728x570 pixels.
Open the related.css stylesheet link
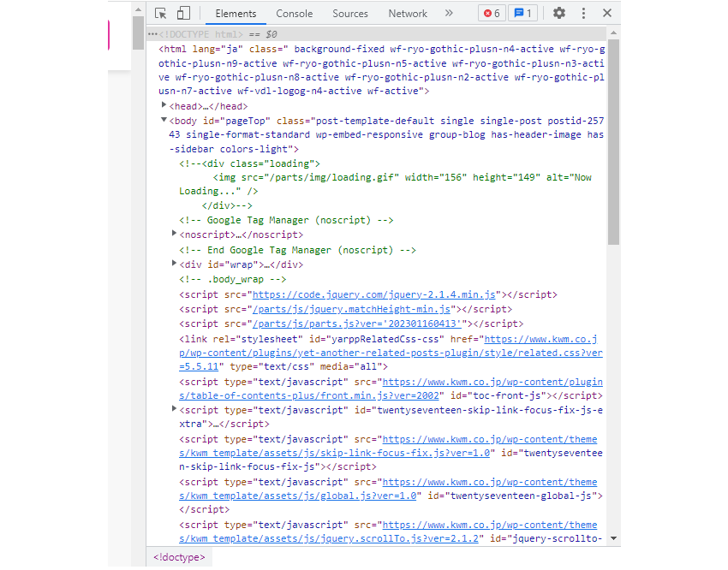391,353
